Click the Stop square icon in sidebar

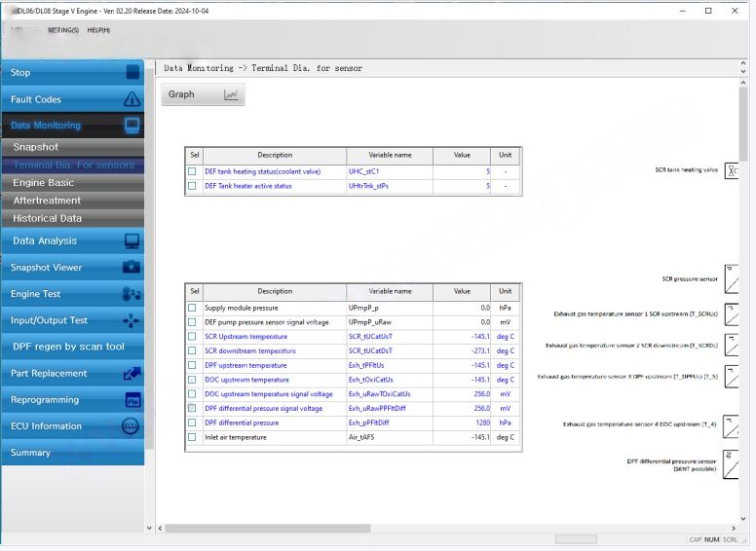click(x=132, y=72)
